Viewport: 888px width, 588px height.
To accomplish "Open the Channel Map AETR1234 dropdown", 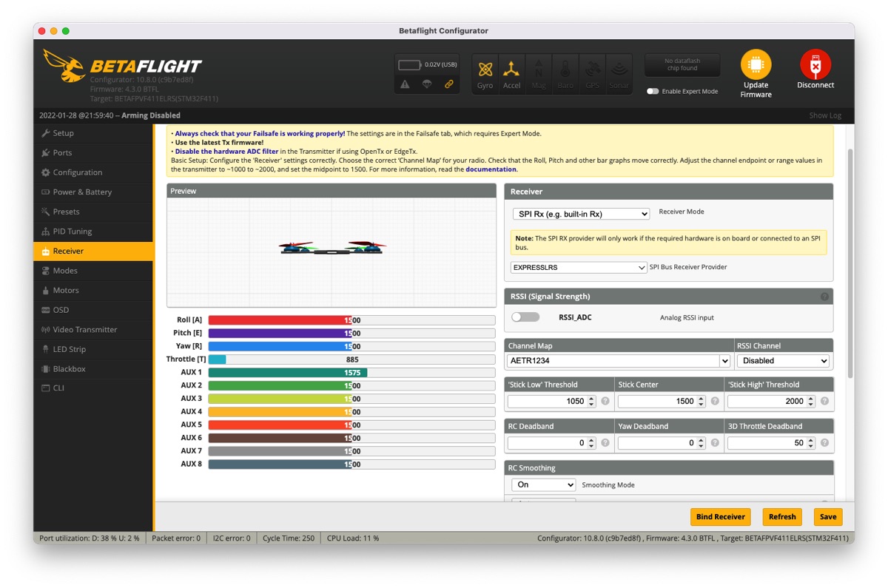I will [x=619, y=361].
